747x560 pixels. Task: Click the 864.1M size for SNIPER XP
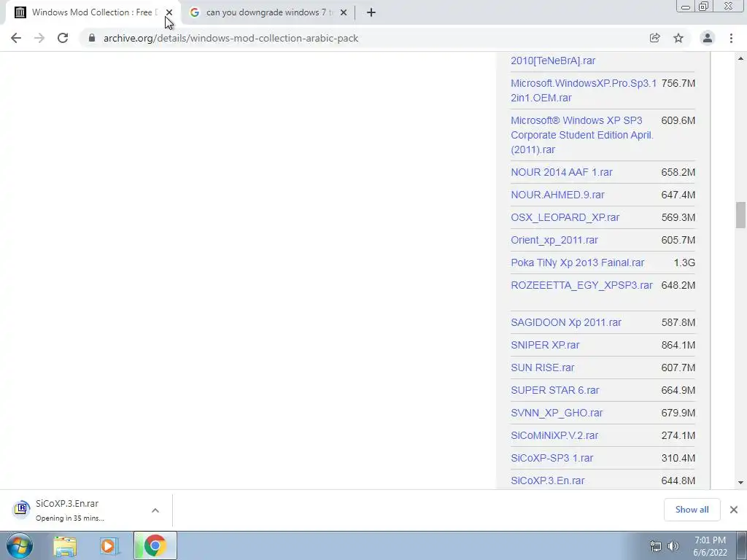tap(678, 345)
